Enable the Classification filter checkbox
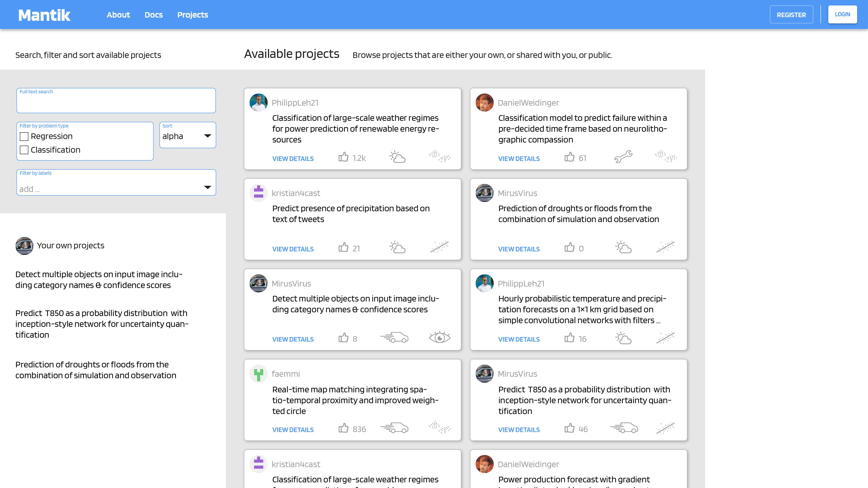Image resolution: width=868 pixels, height=488 pixels. coord(24,150)
